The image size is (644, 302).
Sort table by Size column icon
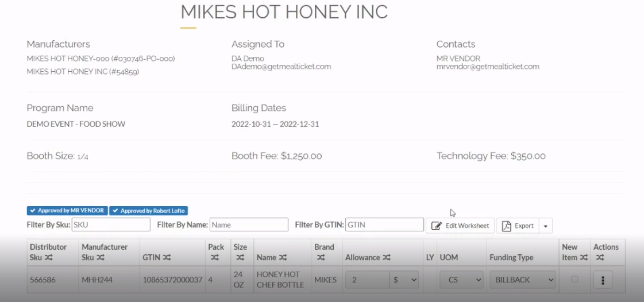[x=240, y=258]
